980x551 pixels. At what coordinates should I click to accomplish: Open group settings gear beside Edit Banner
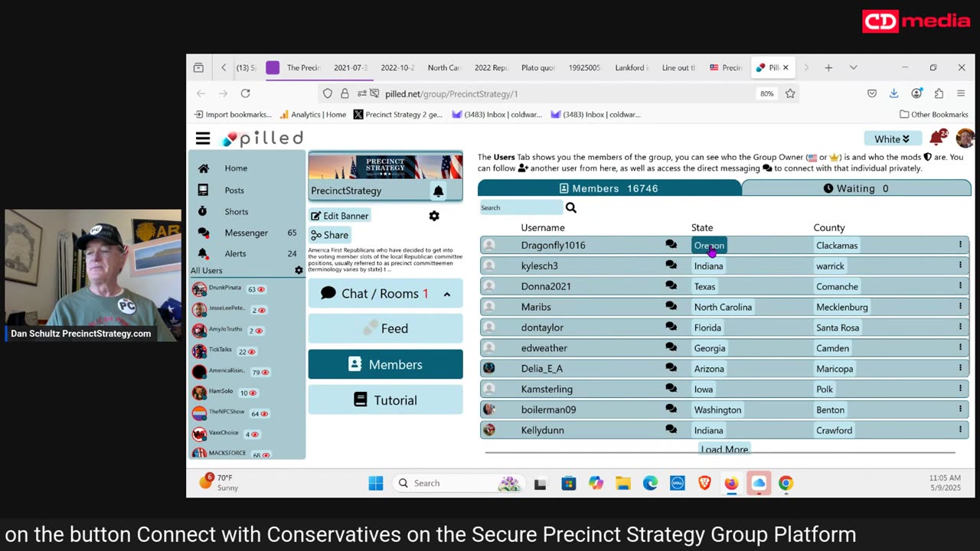coord(434,216)
